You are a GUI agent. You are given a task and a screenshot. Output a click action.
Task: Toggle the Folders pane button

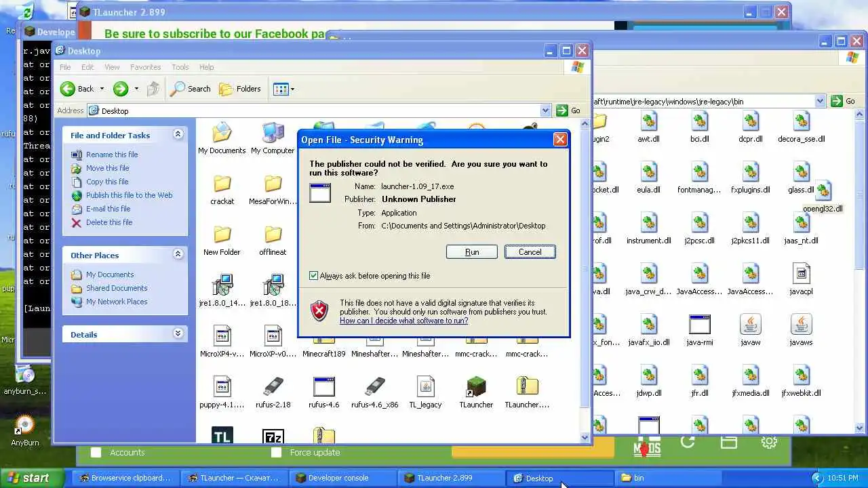click(240, 89)
